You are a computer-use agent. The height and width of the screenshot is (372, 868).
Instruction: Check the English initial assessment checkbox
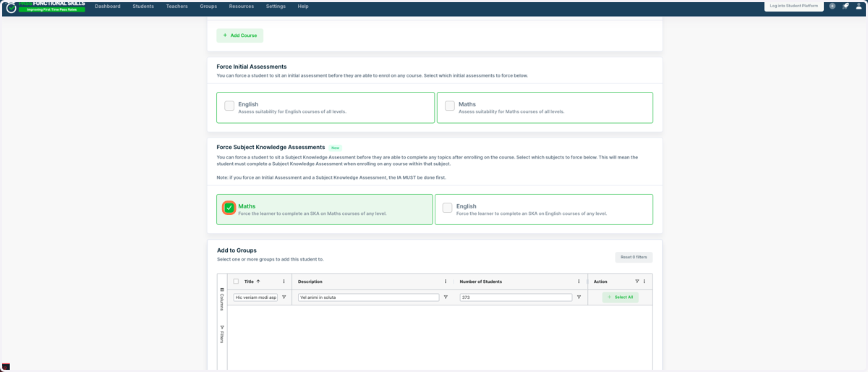(229, 106)
